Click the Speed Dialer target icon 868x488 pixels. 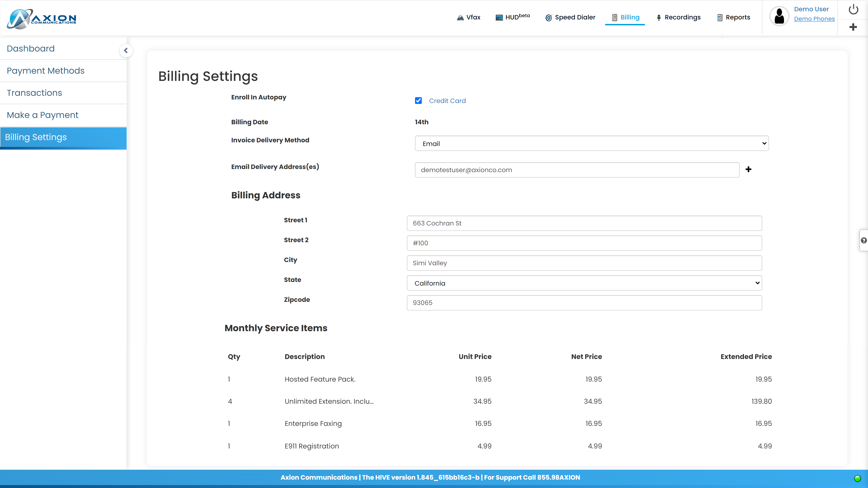[x=549, y=18]
